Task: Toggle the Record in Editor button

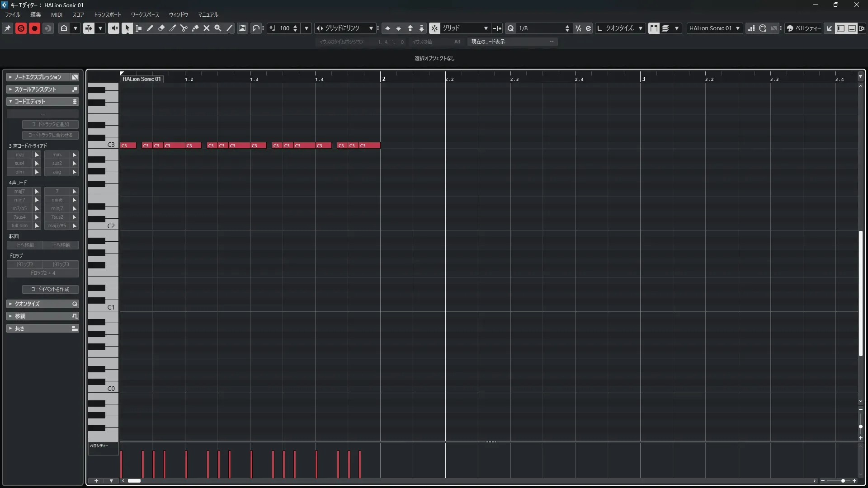Action: pos(34,28)
